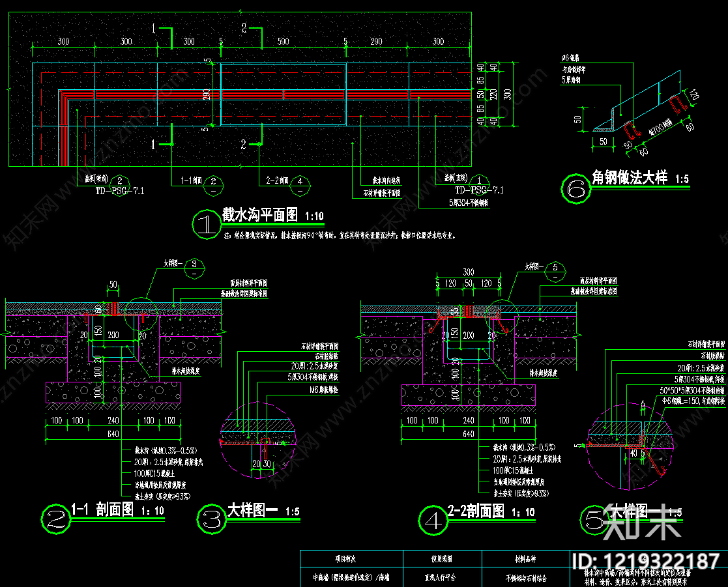Image resolution: width=728 pixels, height=587 pixels.
Task: Click the "50*50*5厚304不锈钢角钢" annotation
Action: coord(692,390)
